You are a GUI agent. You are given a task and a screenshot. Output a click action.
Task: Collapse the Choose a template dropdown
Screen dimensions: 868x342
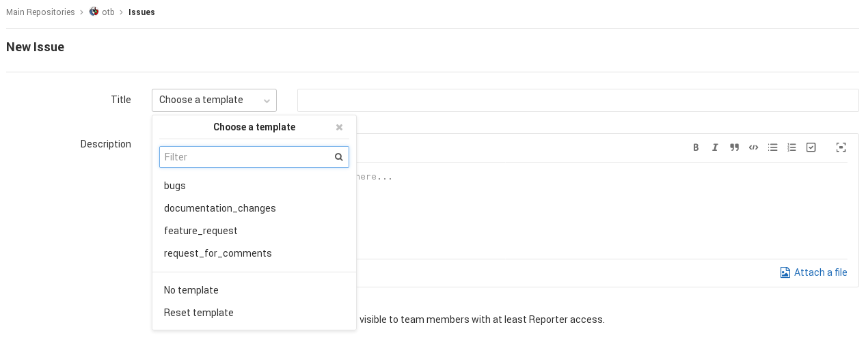(x=214, y=100)
